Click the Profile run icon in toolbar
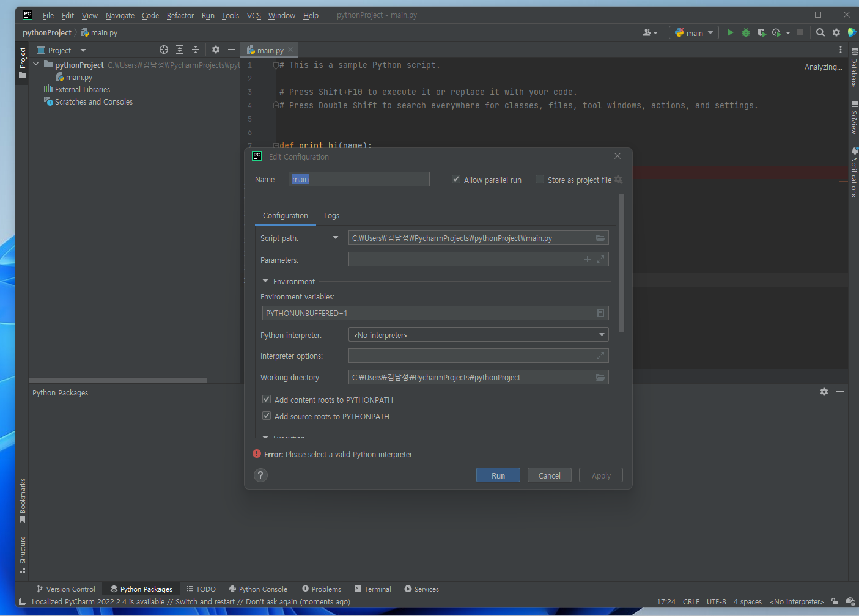The image size is (859, 616). tap(776, 32)
